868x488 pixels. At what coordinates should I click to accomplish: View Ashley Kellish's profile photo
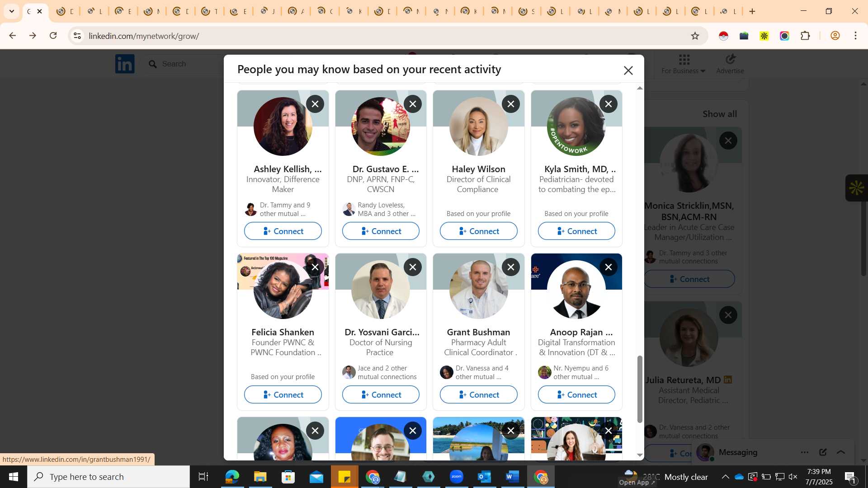pos(283,127)
